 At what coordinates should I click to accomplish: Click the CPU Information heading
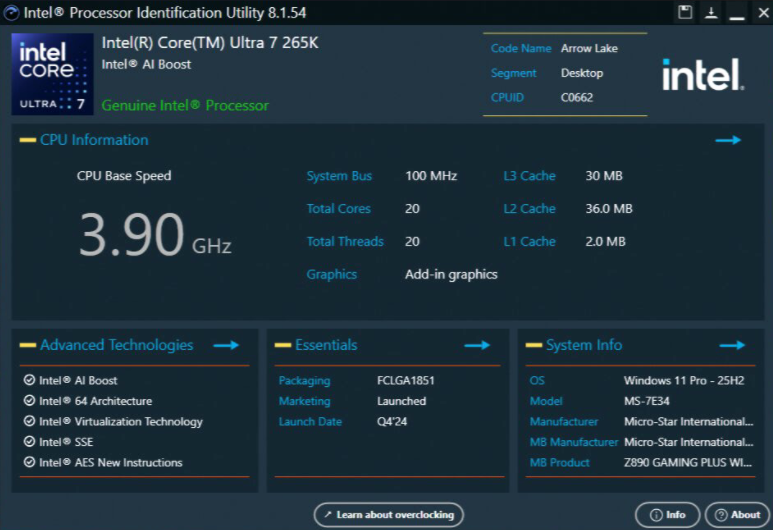point(94,140)
